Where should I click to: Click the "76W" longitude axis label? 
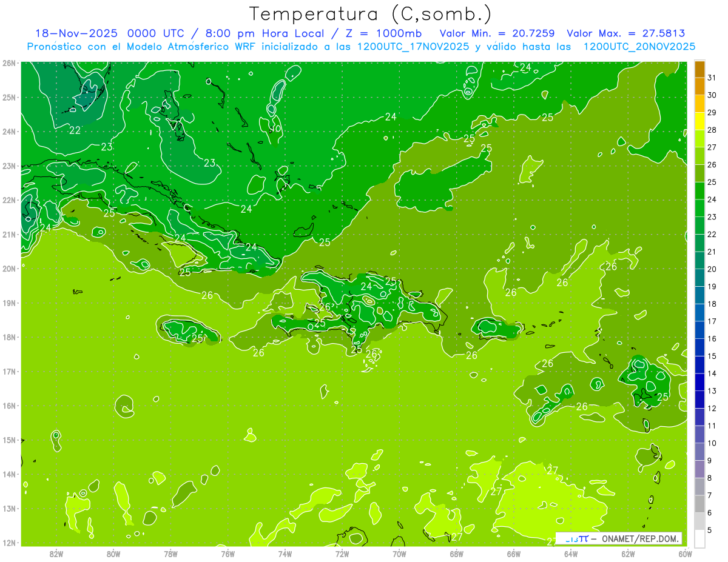[228, 554]
